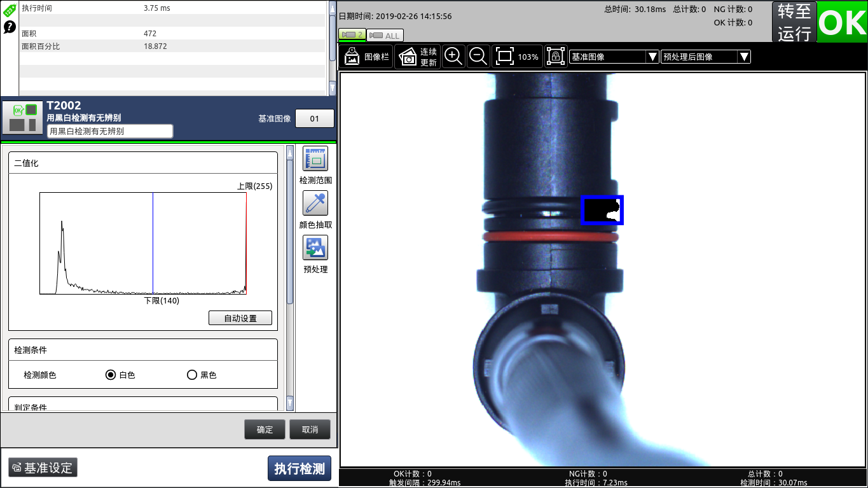Switch to the ALL cameras tab
868x488 pixels.
[385, 36]
